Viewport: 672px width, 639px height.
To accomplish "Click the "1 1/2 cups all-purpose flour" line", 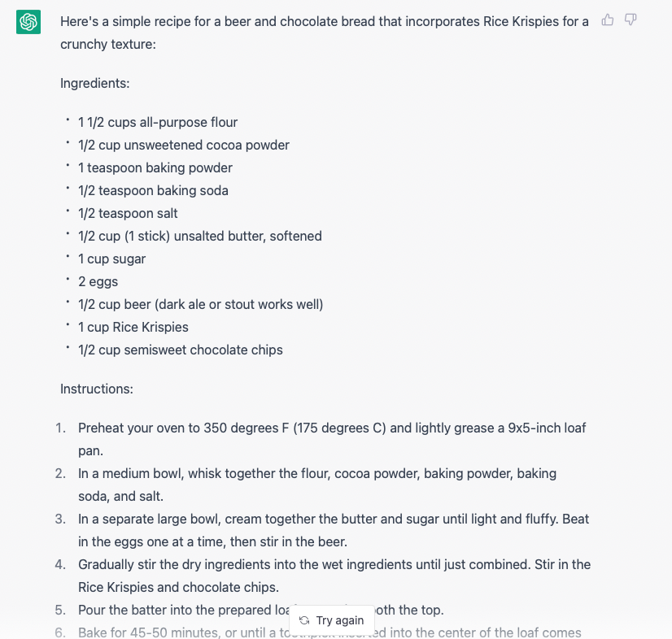I will click(158, 122).
